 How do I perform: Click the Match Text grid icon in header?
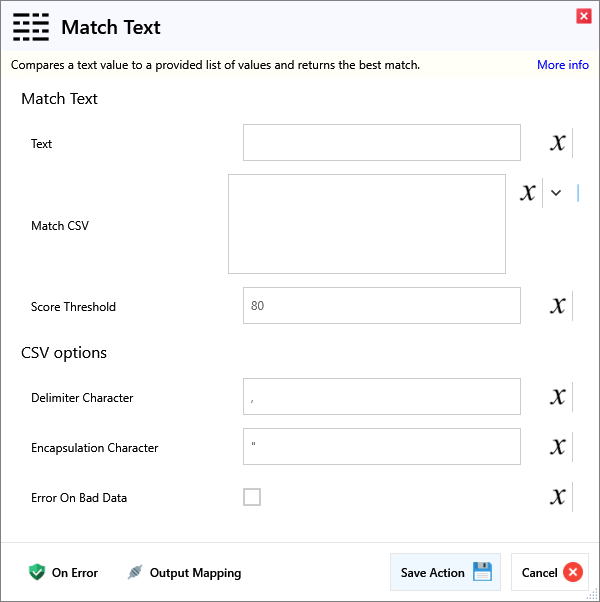click(31, 28)
